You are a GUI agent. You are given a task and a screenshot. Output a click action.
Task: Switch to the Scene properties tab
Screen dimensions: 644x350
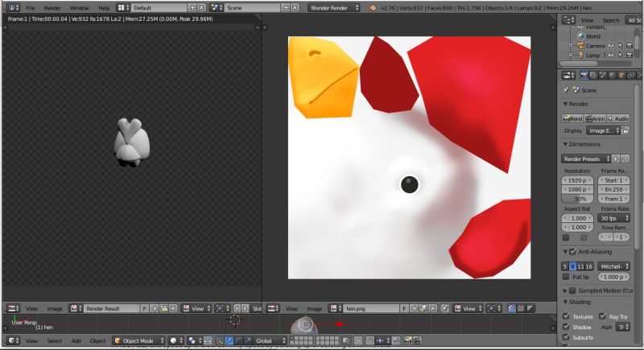(602, 75)
